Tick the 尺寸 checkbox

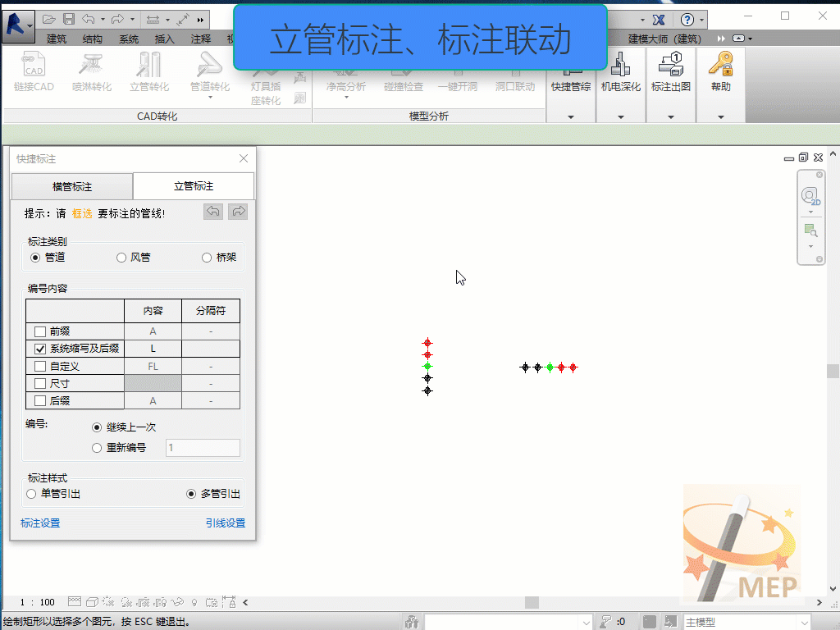40,383
